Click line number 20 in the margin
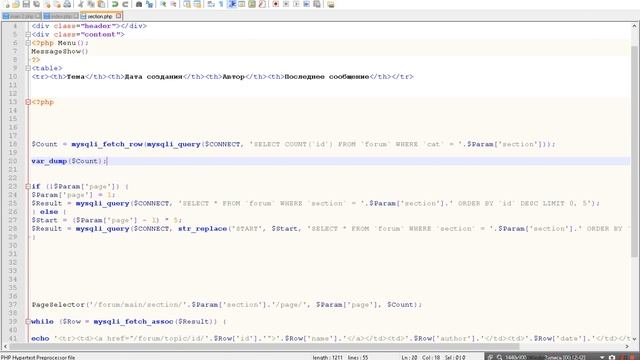The width and height of the screenshot is (640, 360). click(13, 161)
